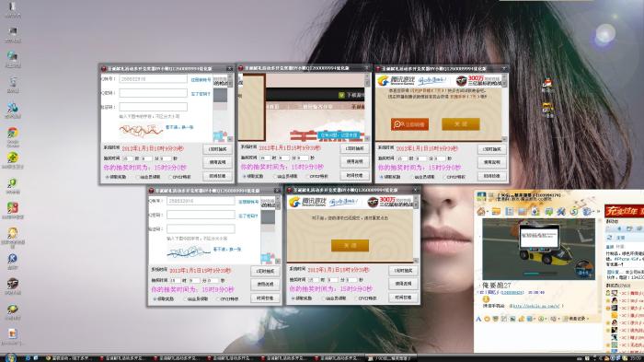Expand the chat toolbar overflow chevron

tap(598, 212)
